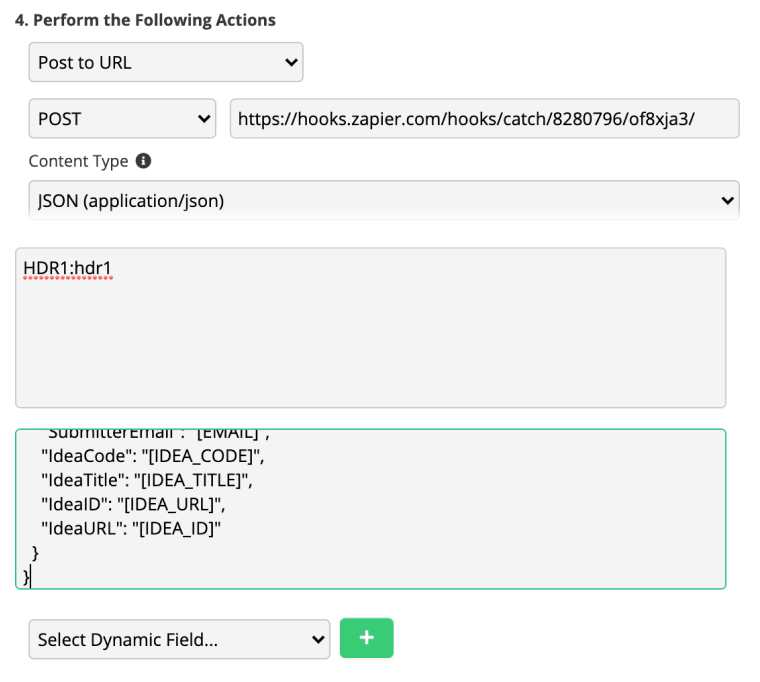Click the Perform the Following Actions heading
The width and height of the screenshot is (760, 682).
coord(145,20)
